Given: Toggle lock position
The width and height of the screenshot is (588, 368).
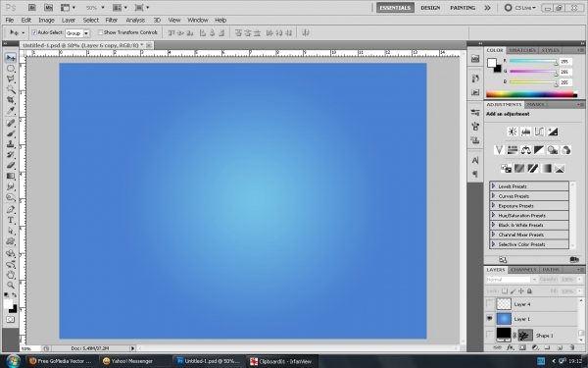Looking at the screenshot, I should point(521,291).
